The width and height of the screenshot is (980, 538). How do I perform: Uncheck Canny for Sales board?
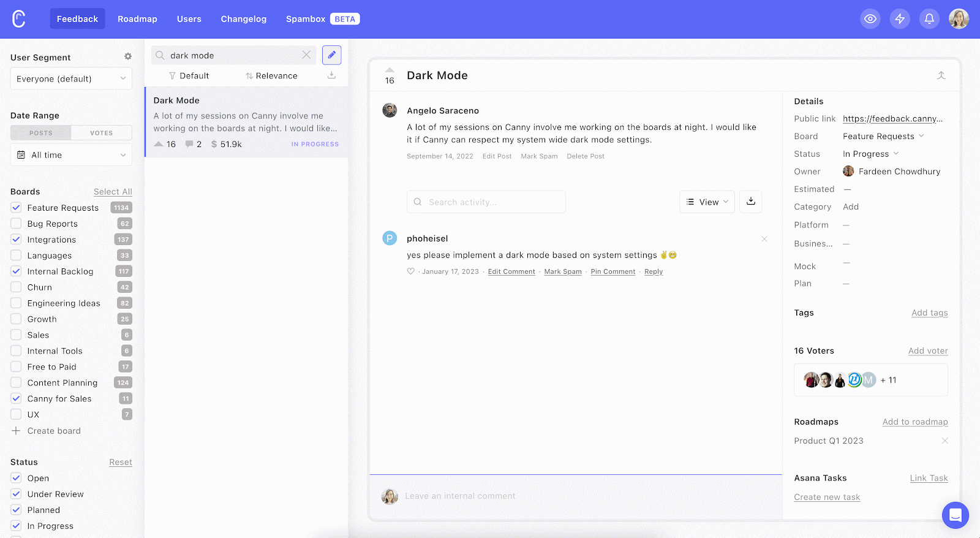[16, 398]
